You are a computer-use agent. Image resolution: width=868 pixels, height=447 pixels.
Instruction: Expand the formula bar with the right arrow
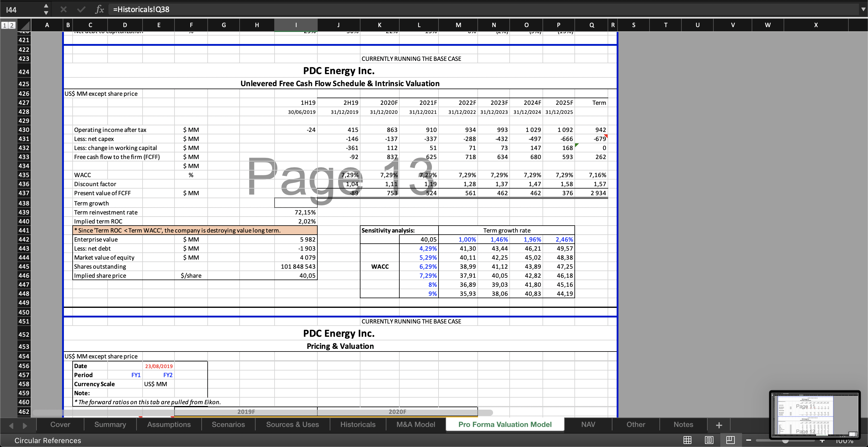(863, 9)
